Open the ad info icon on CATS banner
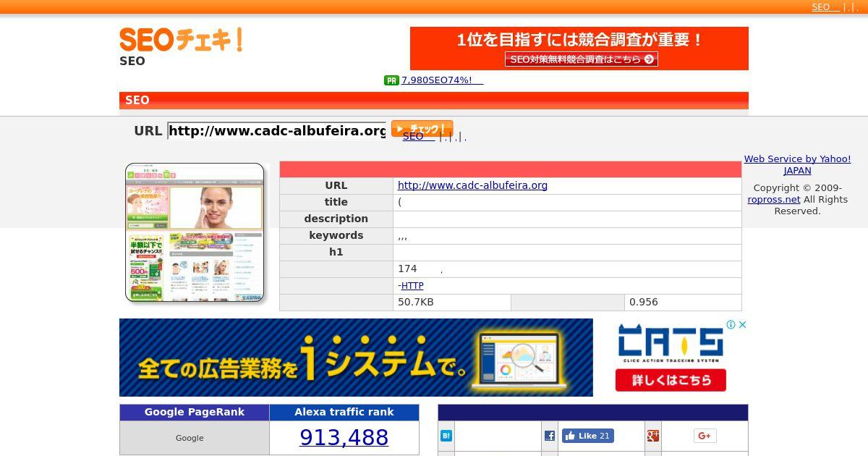 coord(731,324)
